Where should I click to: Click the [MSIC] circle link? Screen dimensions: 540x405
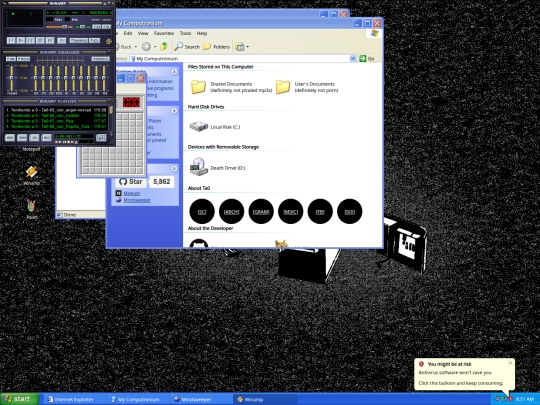point(290,211)
